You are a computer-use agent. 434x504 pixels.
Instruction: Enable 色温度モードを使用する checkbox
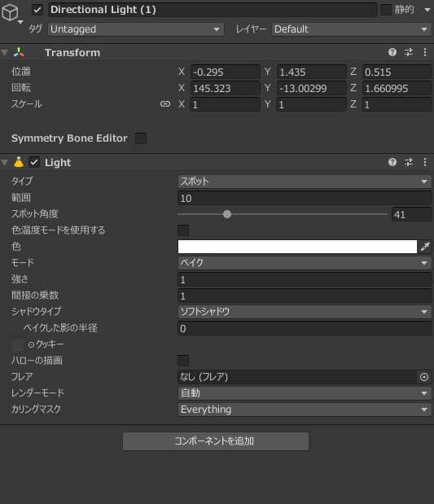(183, 230)
